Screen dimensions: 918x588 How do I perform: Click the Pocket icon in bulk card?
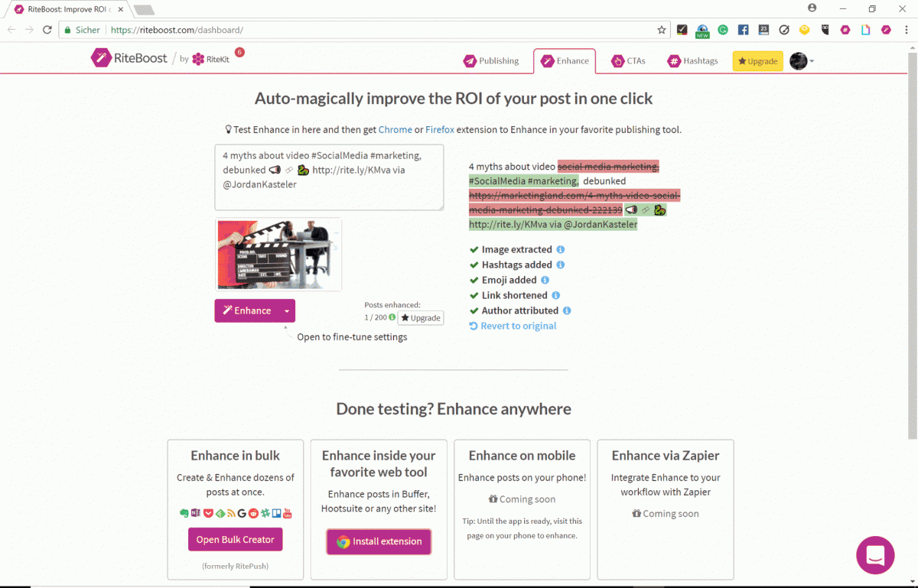click(207, 513)
